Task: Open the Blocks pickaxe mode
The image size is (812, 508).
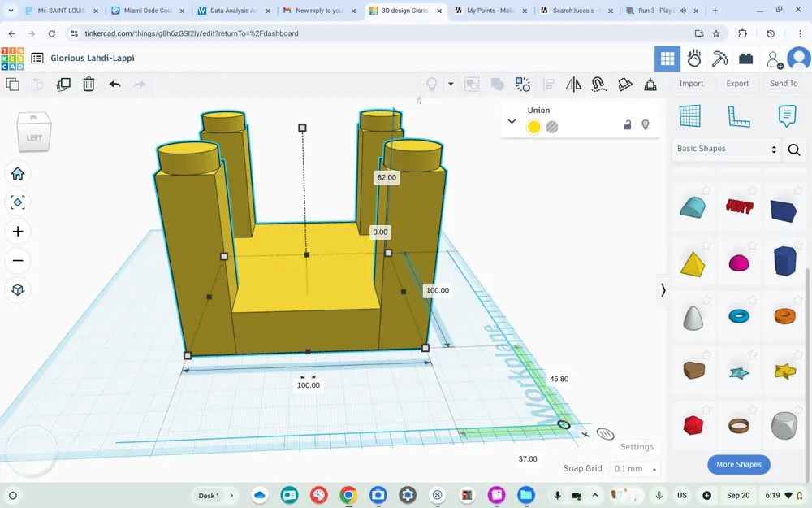Action: click(x=719, y=59)
